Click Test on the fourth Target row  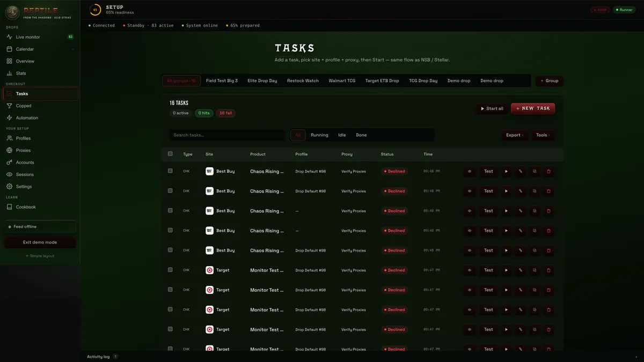(x=488, y=329)
